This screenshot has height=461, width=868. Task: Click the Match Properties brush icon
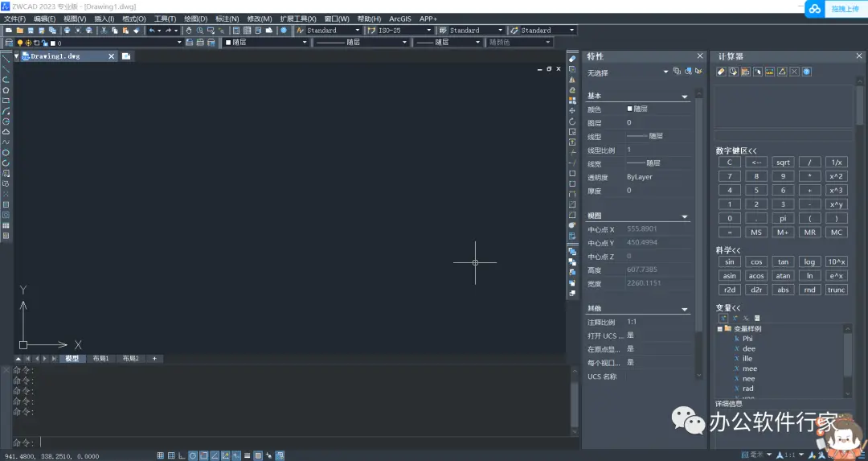(x=136, y=31)
